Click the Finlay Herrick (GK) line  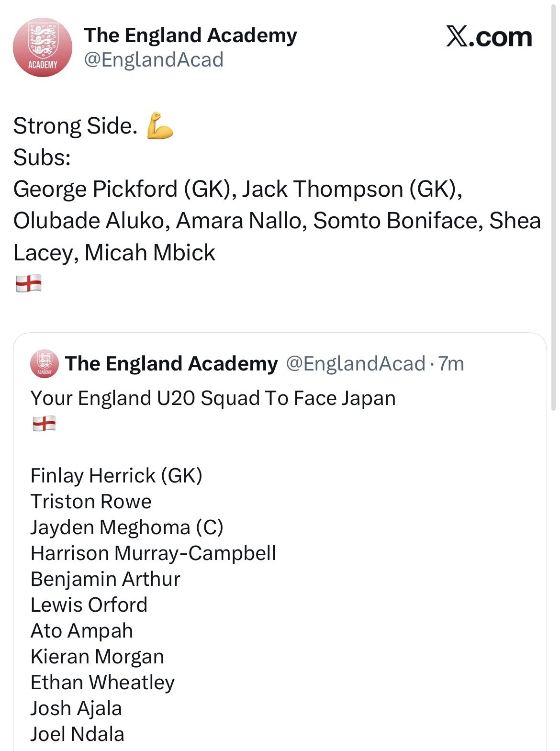[116, 476]
